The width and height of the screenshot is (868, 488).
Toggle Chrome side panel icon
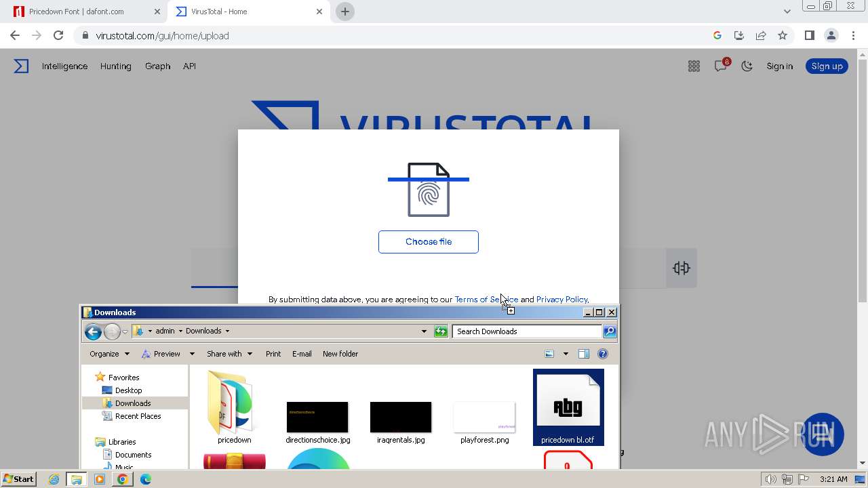809,35
